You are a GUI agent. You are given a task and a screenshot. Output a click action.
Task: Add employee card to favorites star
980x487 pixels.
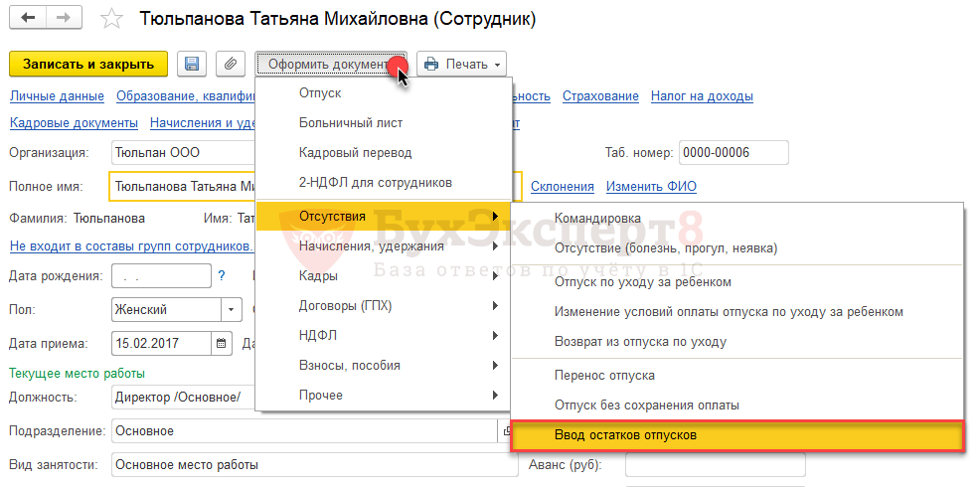coord(113,19)
